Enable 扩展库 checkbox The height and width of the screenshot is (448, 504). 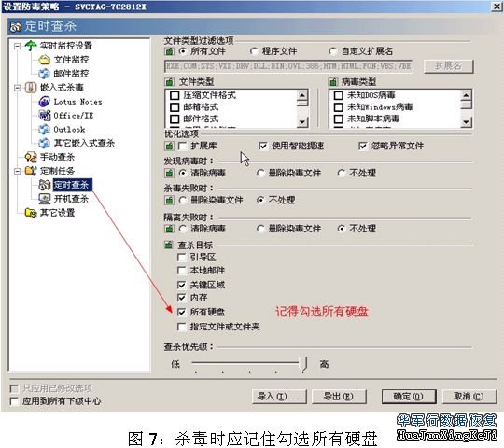182,146
